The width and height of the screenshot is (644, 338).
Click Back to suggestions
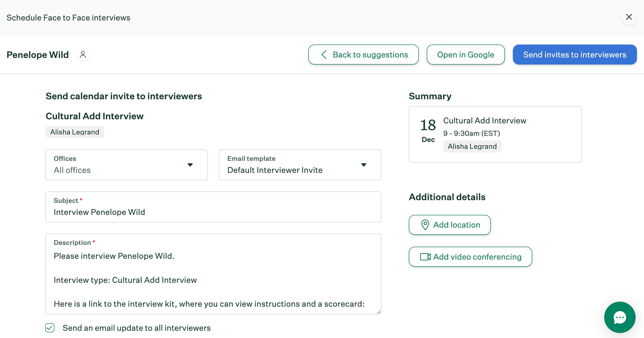click(x=363, y=55)
